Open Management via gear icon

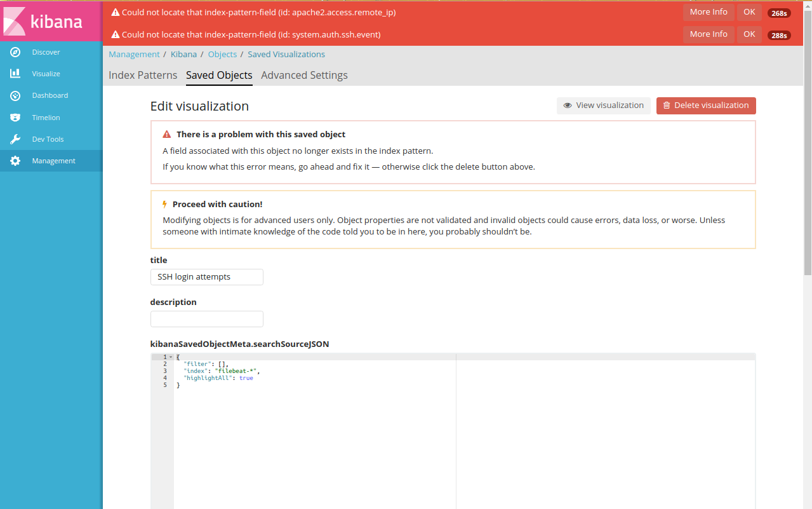click(15, 161)
